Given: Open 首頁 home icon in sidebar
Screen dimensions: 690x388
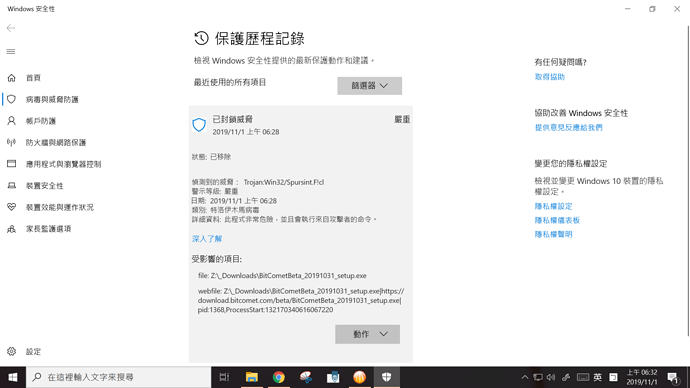Looking at the screenshot, I should click(x=11, y=78).
